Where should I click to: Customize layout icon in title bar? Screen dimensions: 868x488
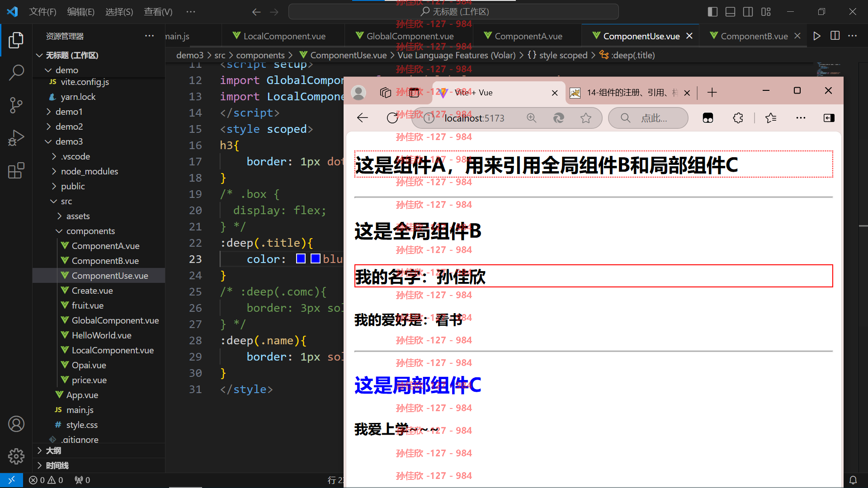click(x=766, y=12)
